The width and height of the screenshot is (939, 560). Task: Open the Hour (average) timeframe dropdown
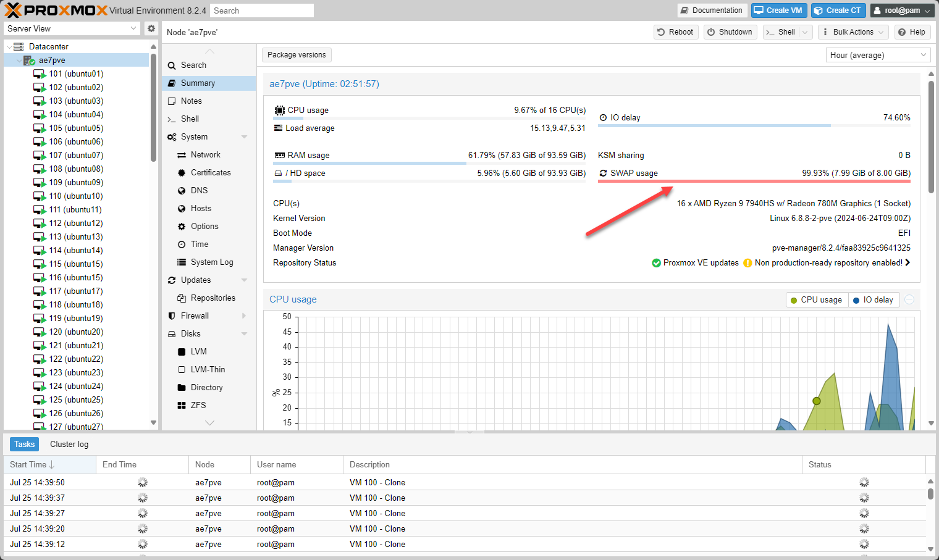click(924, 55)
